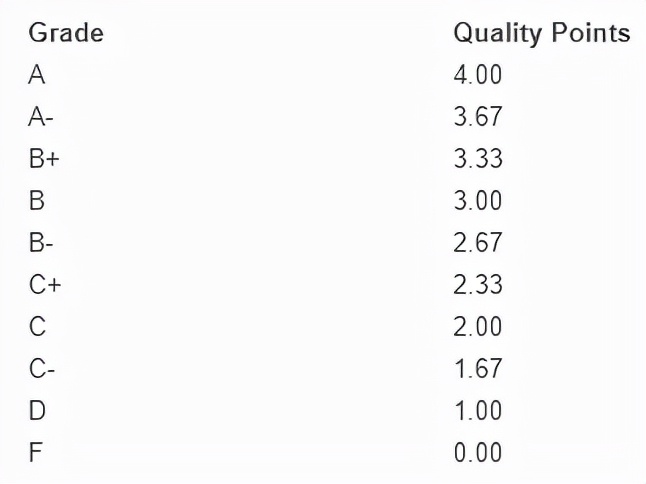Select the 1.67 quality points value
This screenshot has height=484, width=646.
477,369
